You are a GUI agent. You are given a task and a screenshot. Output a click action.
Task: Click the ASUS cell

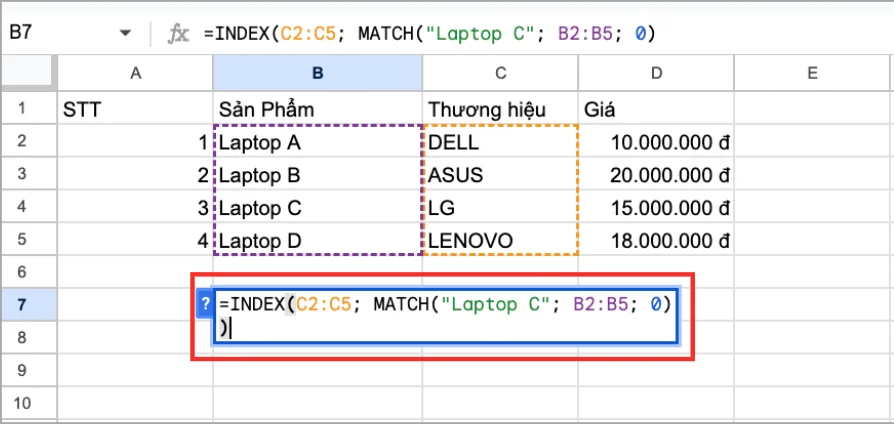coord(500,174)
